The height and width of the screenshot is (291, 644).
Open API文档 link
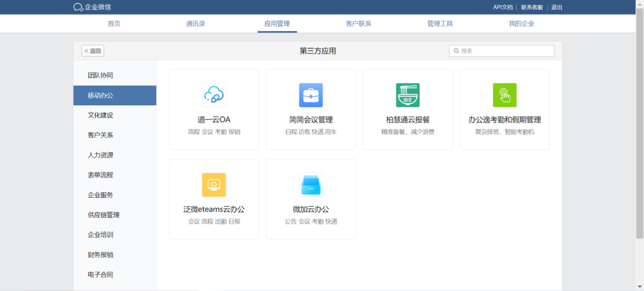click(502, 7)
